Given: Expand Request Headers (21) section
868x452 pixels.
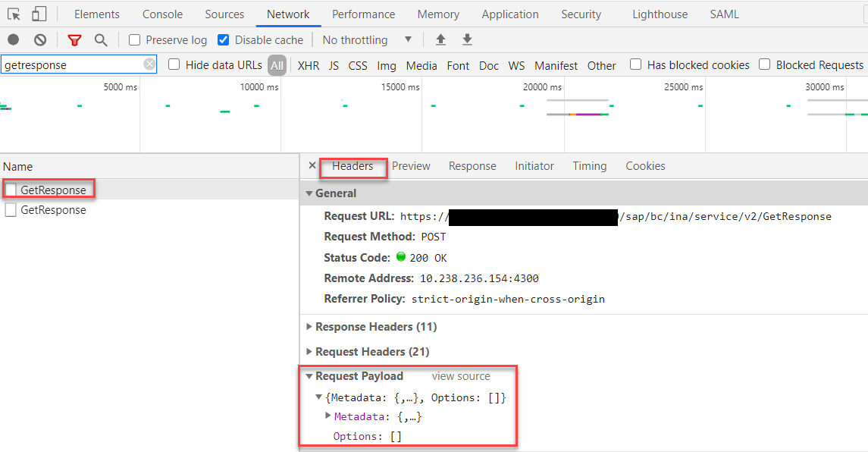Looking at the screenshot, I should (309, 352).
